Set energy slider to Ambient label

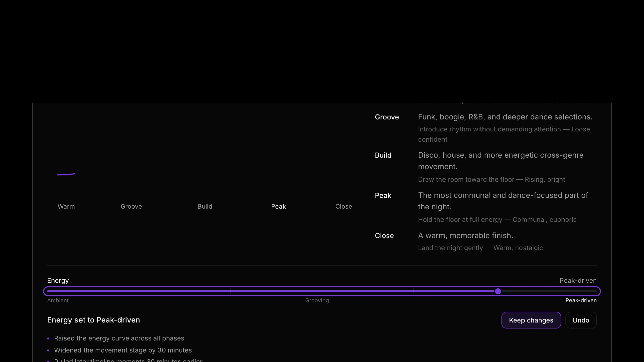click(58, 300)
